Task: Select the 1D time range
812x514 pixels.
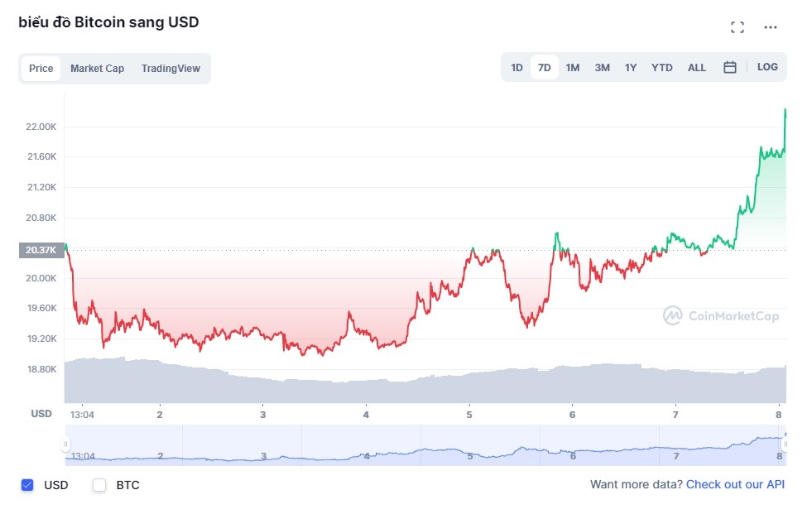Action: 516,67
